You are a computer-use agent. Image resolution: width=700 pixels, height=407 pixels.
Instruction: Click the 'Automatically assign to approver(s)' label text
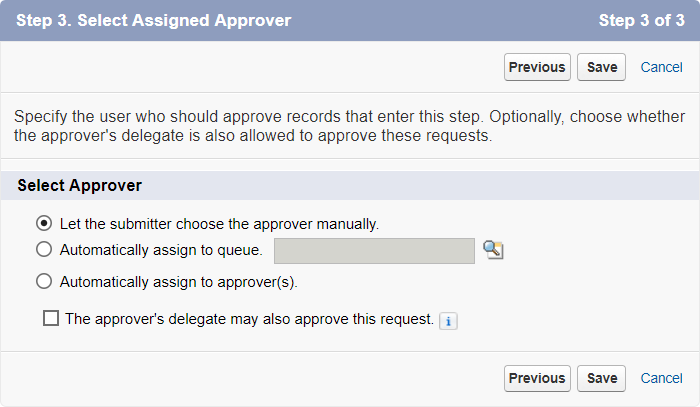179,281
